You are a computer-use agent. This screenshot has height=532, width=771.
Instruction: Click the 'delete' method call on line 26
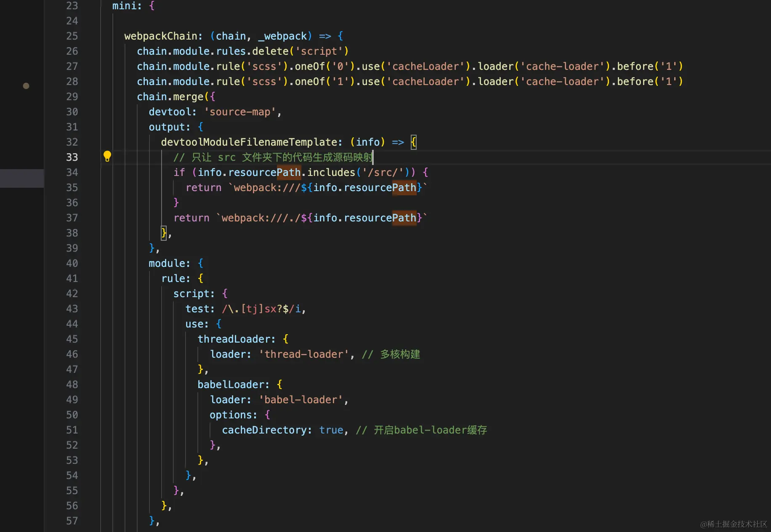tap(270, 51)
